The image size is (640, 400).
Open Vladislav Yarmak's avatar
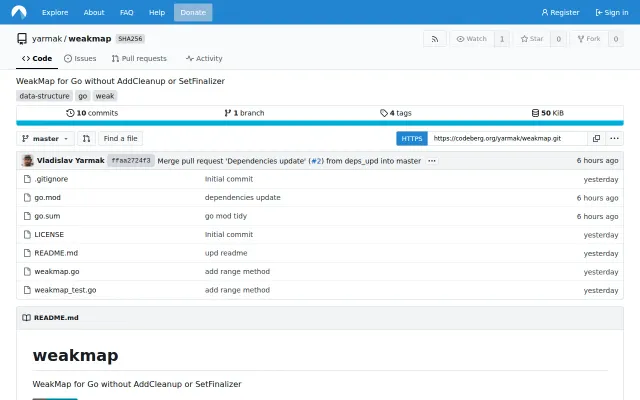pyautogui.click(x=28, y=160)
